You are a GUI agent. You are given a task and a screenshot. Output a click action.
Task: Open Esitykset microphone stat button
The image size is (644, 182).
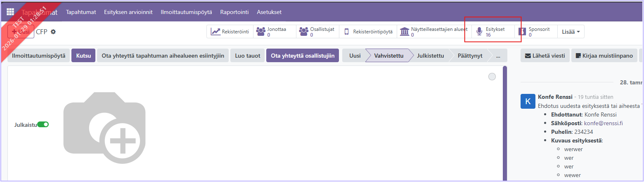coord(493,32)
